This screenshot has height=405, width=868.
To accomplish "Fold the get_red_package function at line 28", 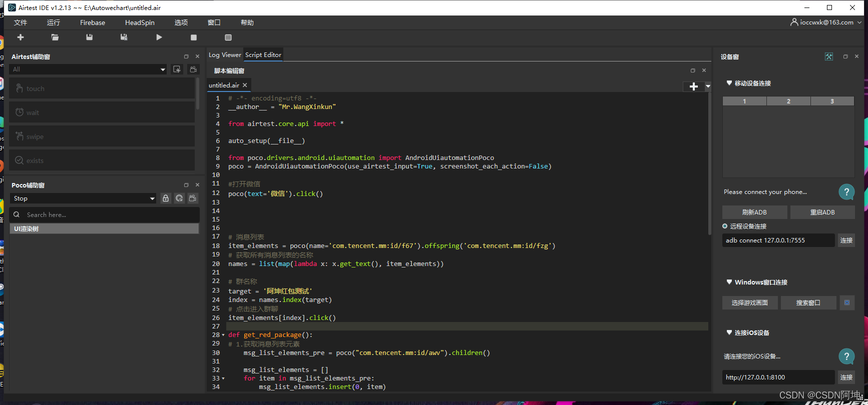I will click(223, 335).
